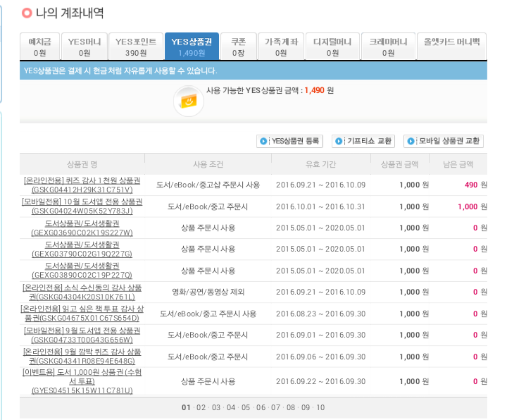Switch to the YES머니 tab

(84, 47)
